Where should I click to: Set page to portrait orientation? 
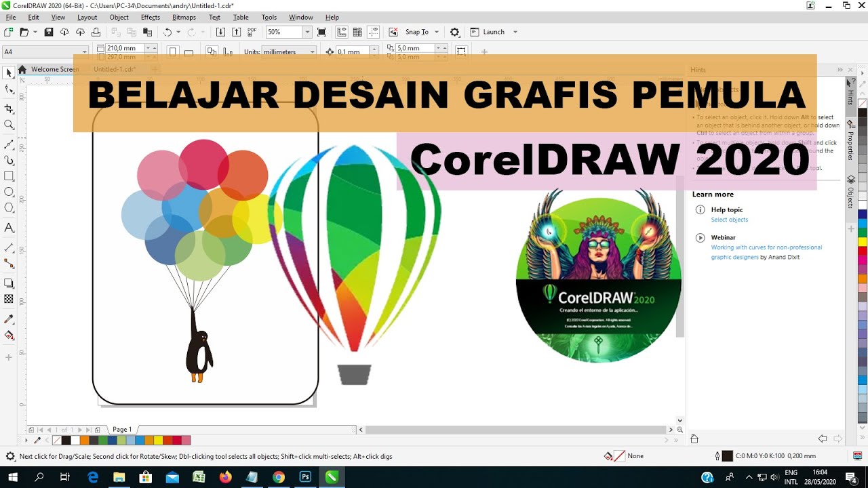(x=173, y=52)
